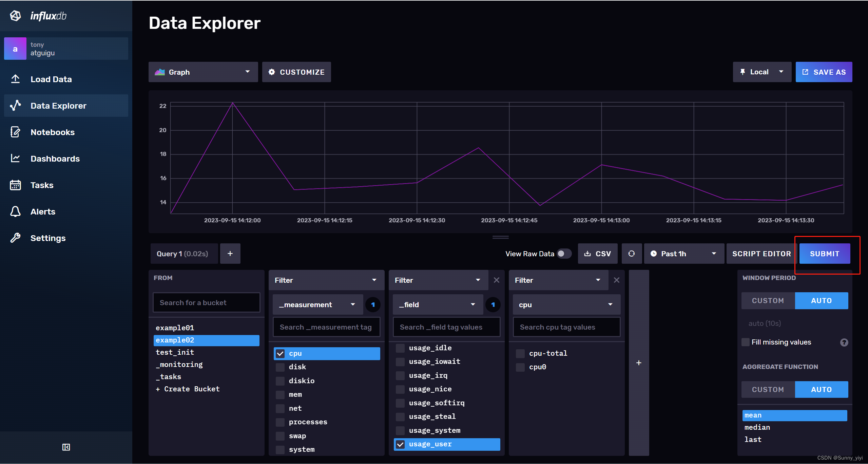Click Save As button

point(824,72)
